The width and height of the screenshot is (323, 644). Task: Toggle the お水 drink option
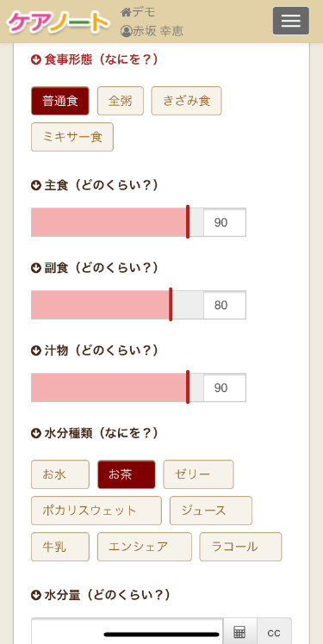point(60,474)
